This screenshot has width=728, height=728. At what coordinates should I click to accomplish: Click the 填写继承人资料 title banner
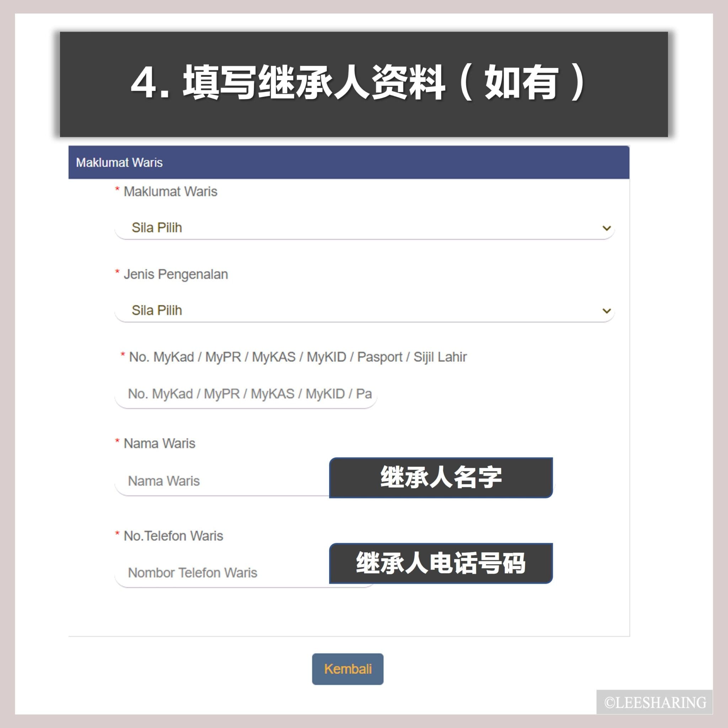tap(364, 84)
